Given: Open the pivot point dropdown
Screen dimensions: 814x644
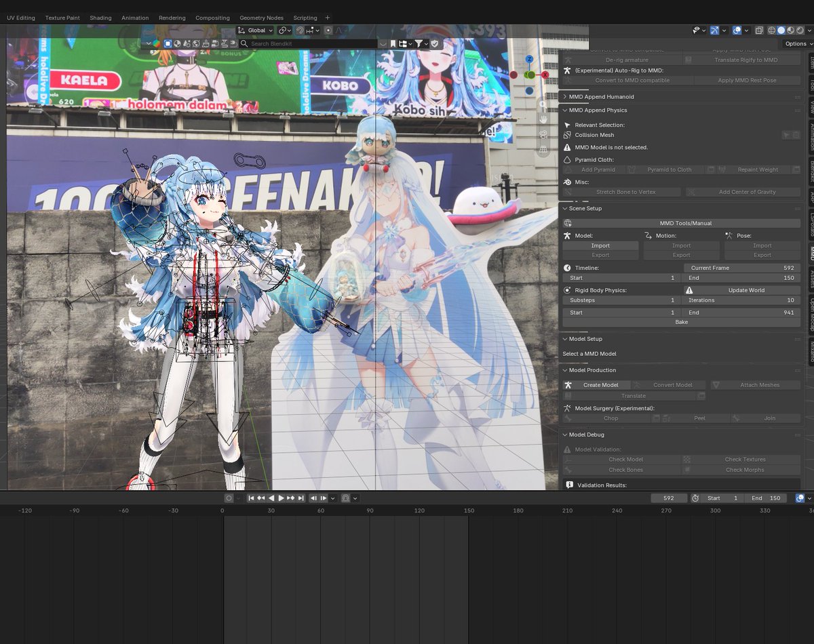Looking at the screenshot, I should click(285, 31).
